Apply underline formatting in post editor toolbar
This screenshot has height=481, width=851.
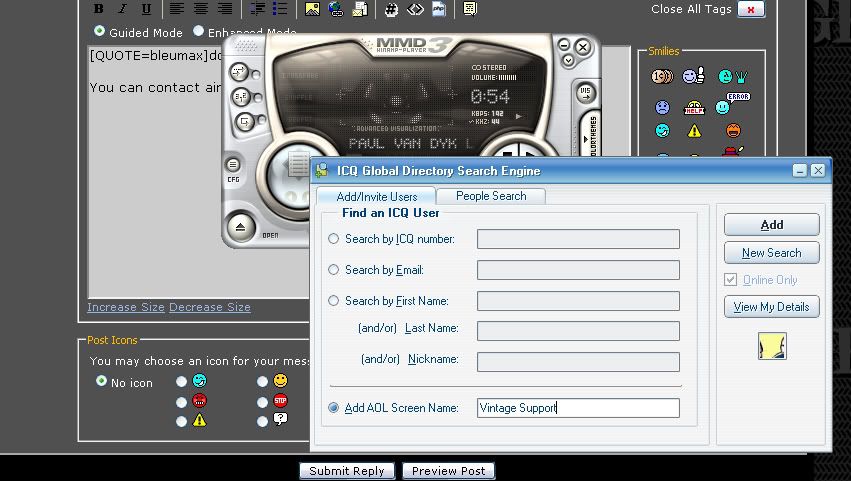(146, 9)
